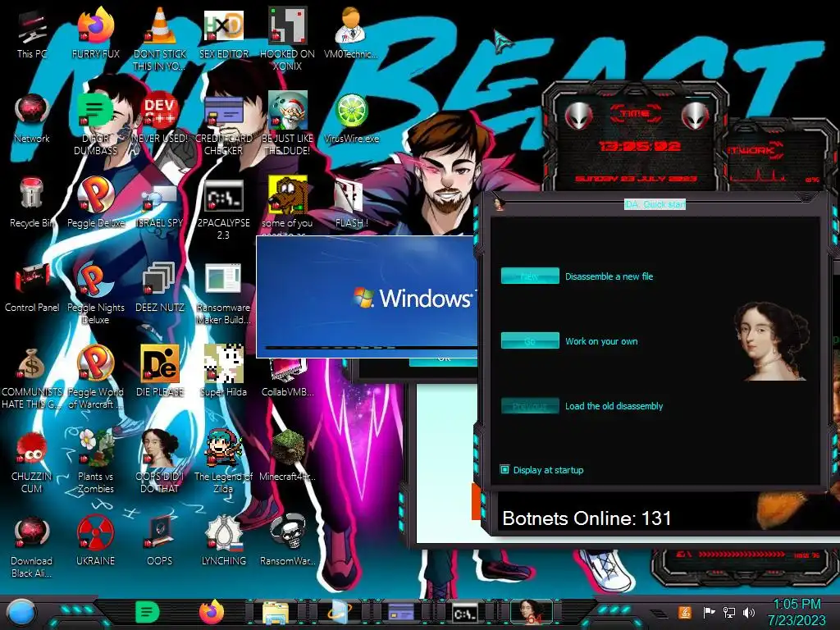Click the Java update tray icon
Screen dimensions: 840x630
[x=685, y=612]
